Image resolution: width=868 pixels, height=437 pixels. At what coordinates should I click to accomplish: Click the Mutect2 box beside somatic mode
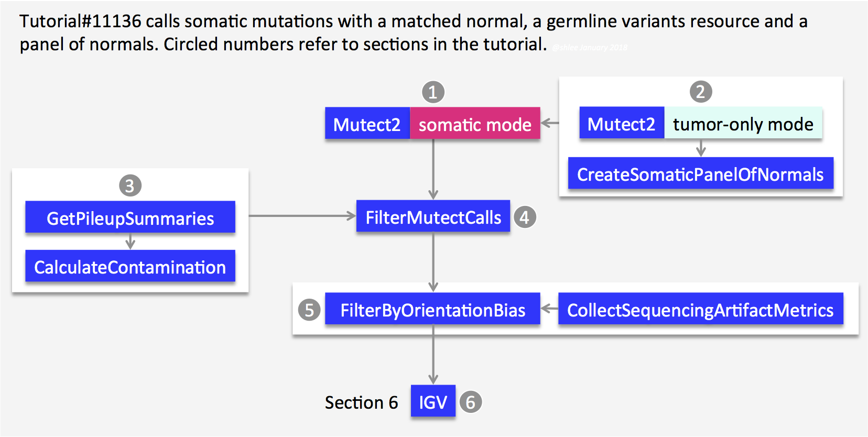tap(367, 124)
